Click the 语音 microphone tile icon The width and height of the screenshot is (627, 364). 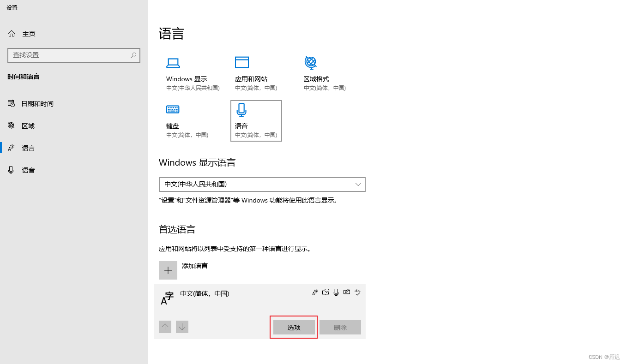[241, 110]
